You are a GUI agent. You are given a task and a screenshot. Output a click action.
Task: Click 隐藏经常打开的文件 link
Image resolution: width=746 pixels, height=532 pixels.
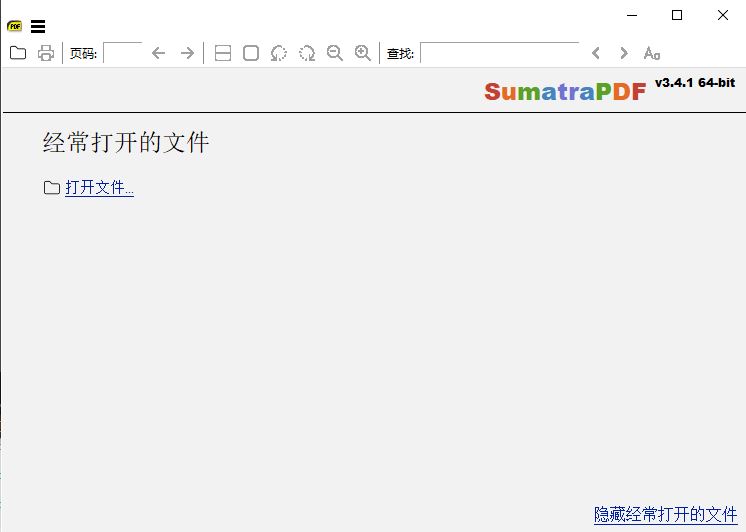tap(665, 514)
